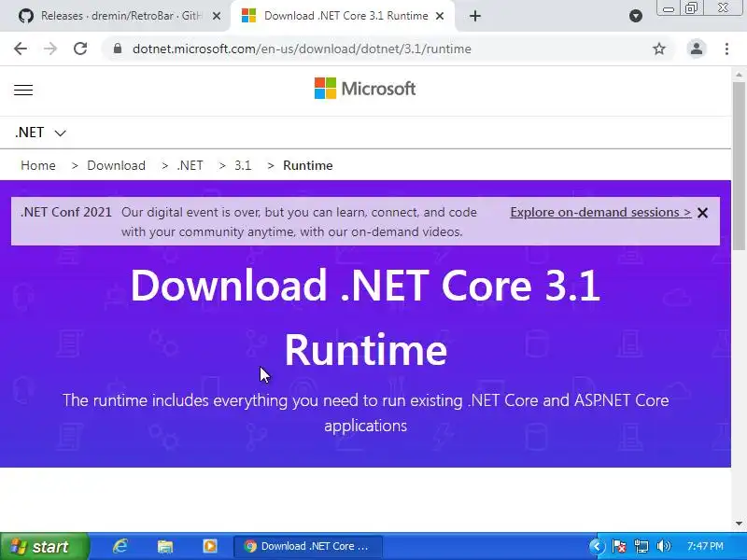747x560 pixels.
Task: Open the tab search dropdown arrow
Action: coord(636,16)
